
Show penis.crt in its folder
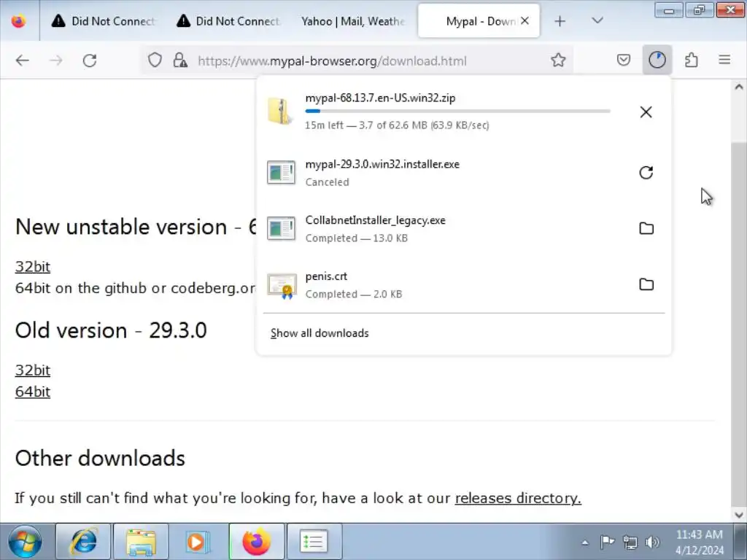coord(646,284)
